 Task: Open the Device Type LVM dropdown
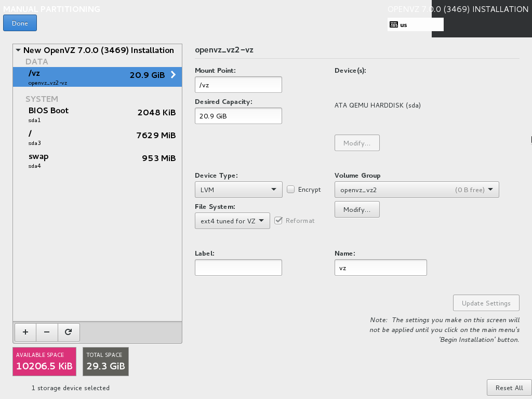pyautogui.click(x=238, y=190)
